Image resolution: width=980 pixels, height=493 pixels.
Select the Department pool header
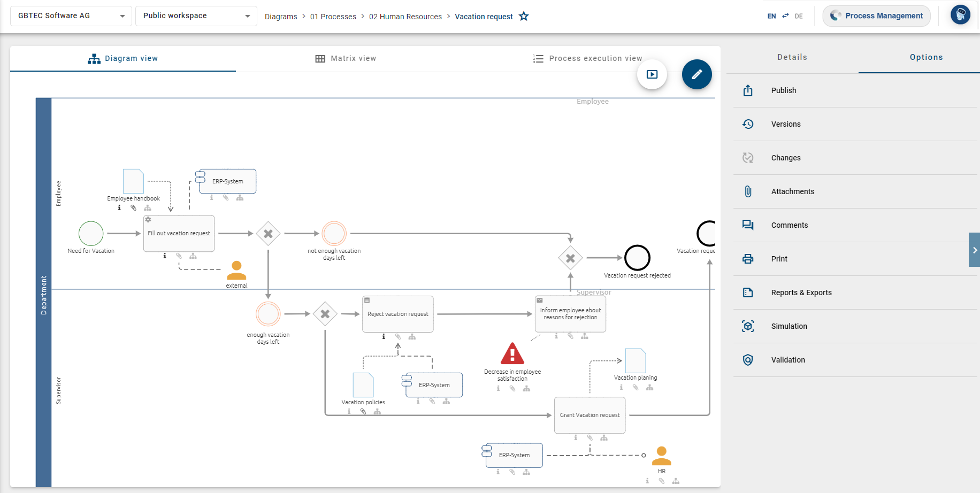click(44, 292)
